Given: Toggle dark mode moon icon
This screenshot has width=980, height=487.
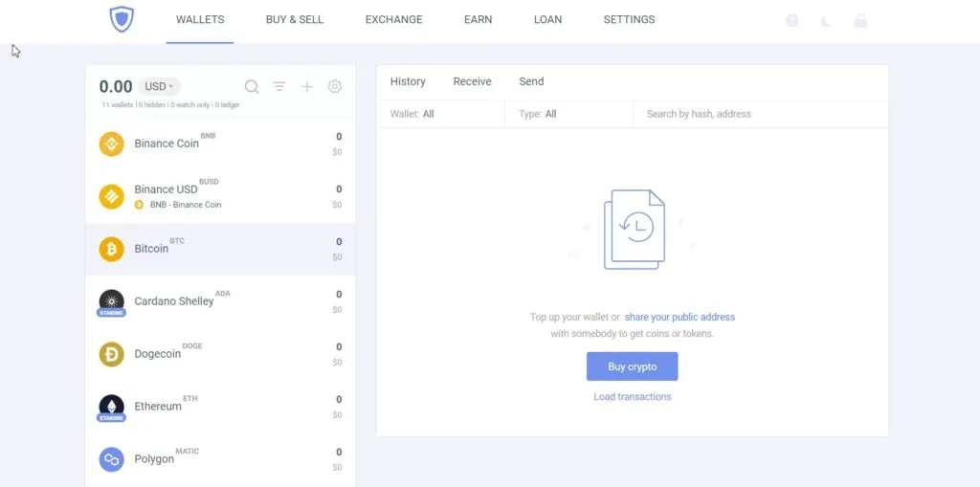Looking at the screenshot, I should tap(826, 21).
